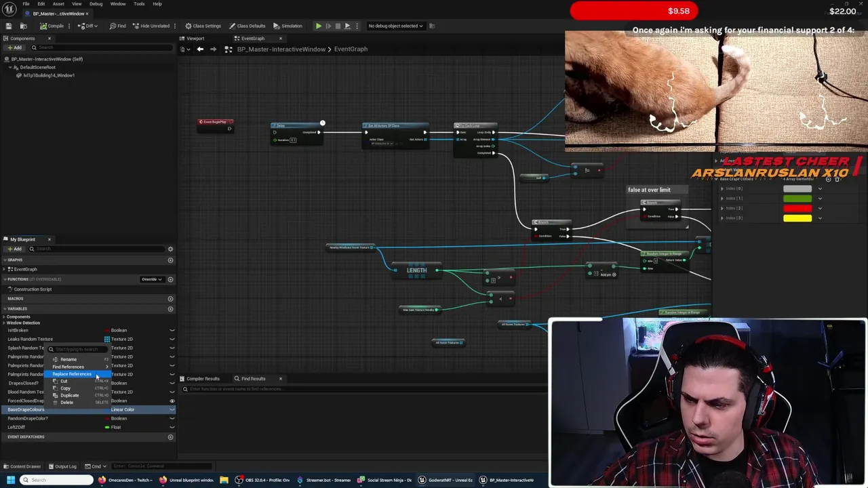Close the EventGraph tab

click(280, 39)
